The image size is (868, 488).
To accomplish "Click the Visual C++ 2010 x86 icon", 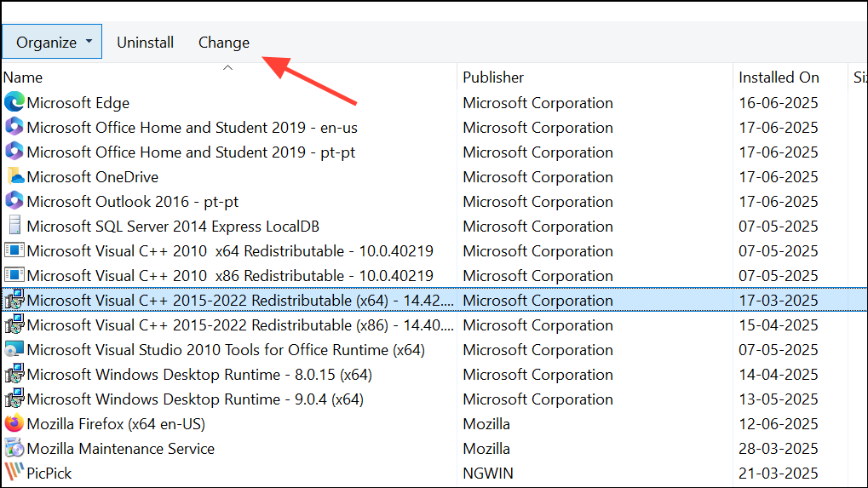I will 14,275.
